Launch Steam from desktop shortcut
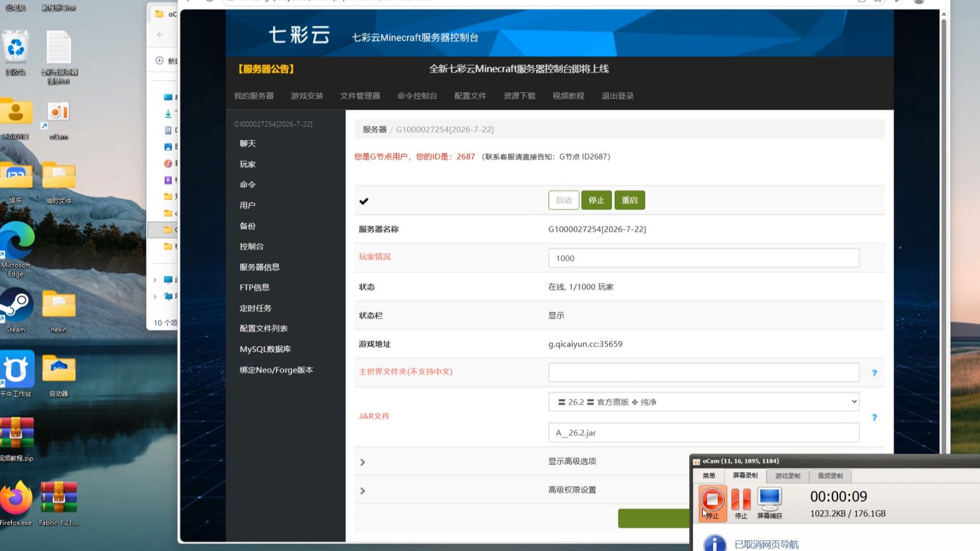980x551 pixels. [x=15, y=310]
